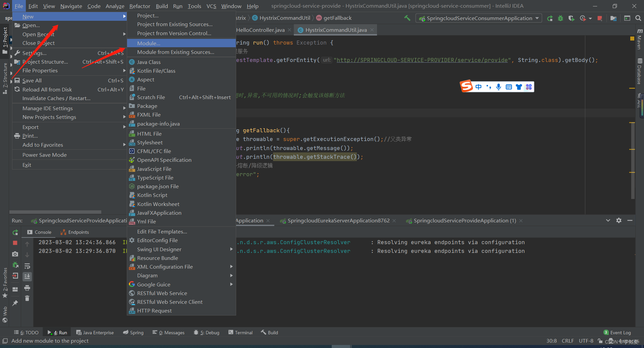This screenshot has width=644, height=348.
Task: Rerun the application from the Run panel
Action: click(15, 232)
